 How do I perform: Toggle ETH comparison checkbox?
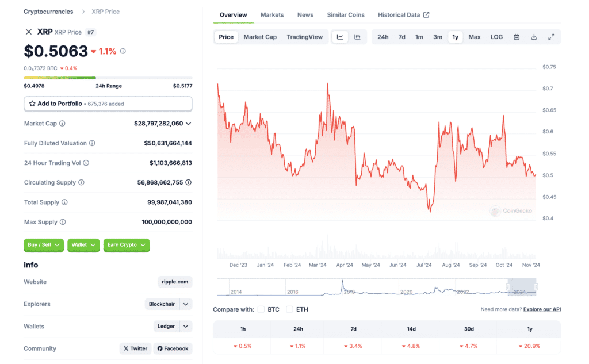pyautogui.click(x=290, y=309)
